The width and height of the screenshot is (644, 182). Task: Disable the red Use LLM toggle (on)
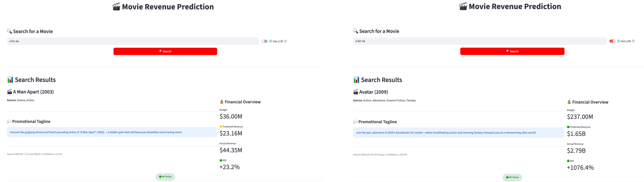[x=612, y=41]
